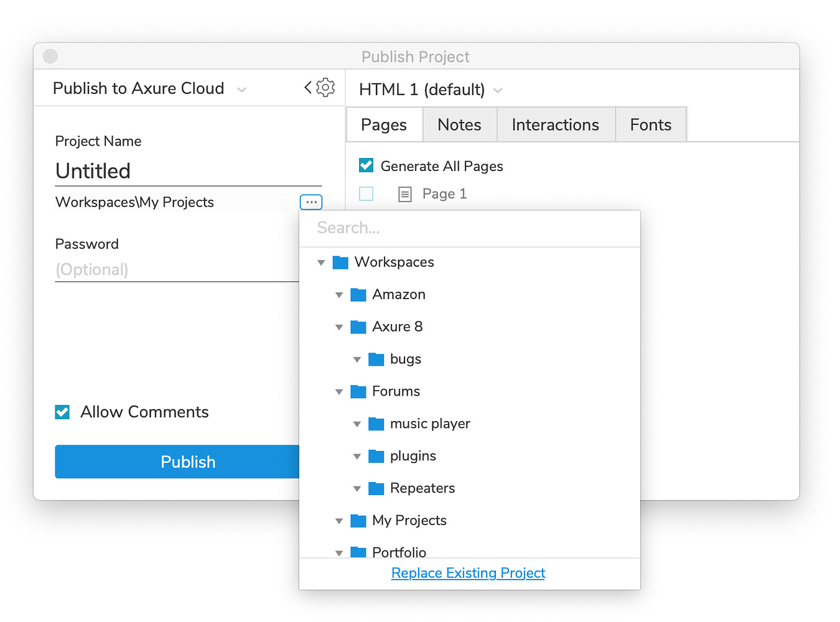
Task: Click the Replace Existing Project link
Action: point(468,573)
